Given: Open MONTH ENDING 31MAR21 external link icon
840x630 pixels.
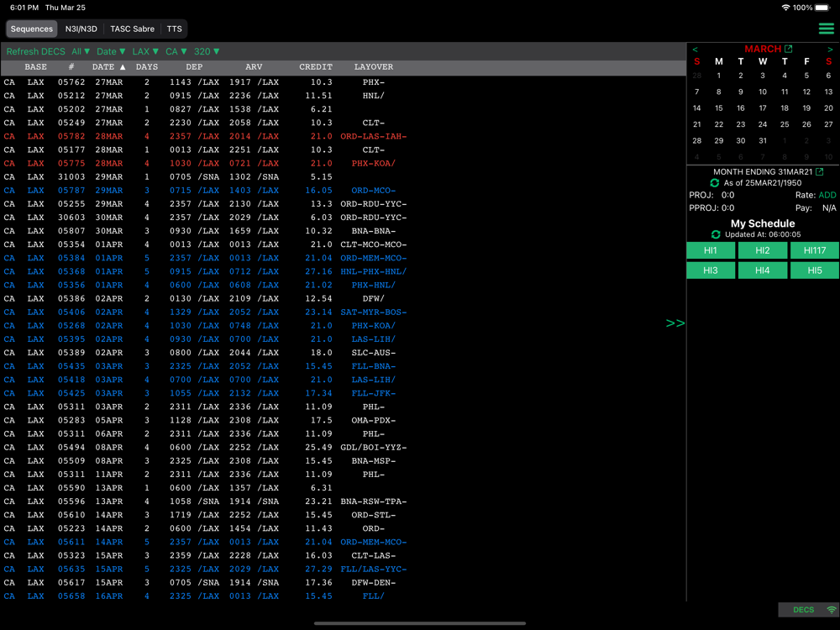Looking at the screenshot, I should 819,172.
